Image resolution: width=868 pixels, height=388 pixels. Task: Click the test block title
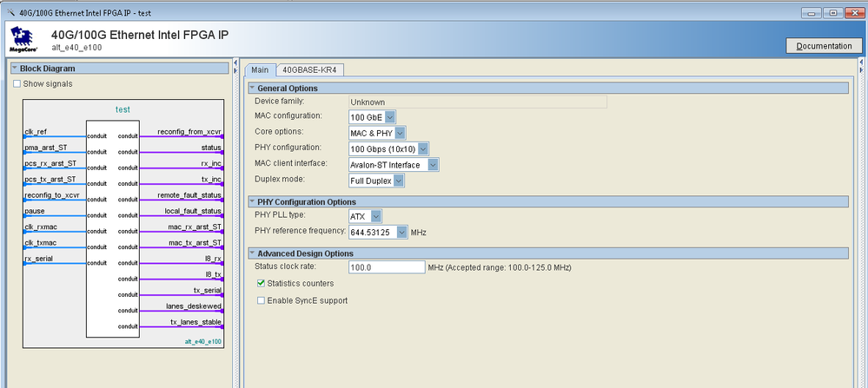(123, 109)
